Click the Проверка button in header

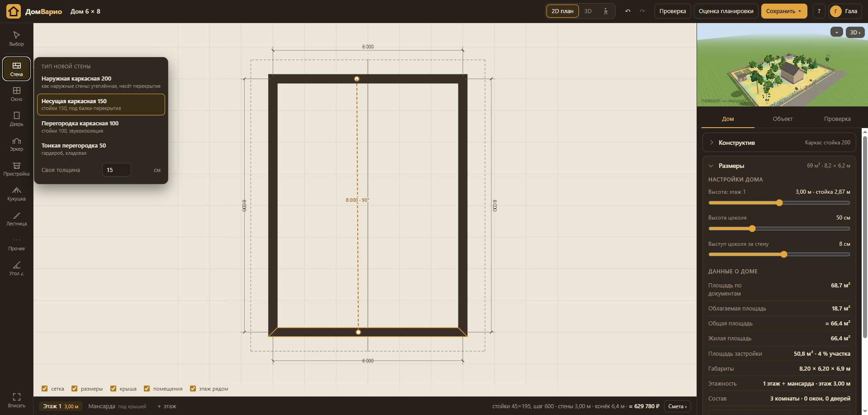tap(673, 11)
